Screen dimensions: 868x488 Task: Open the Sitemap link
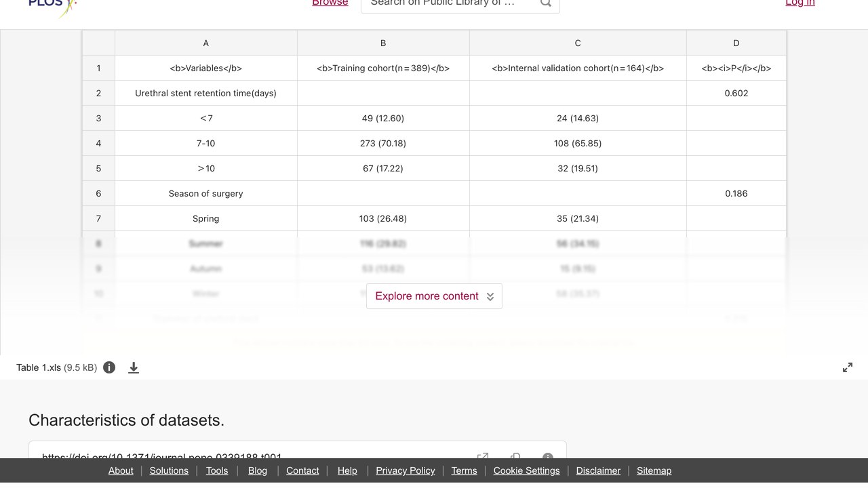[x=654, y=470]
